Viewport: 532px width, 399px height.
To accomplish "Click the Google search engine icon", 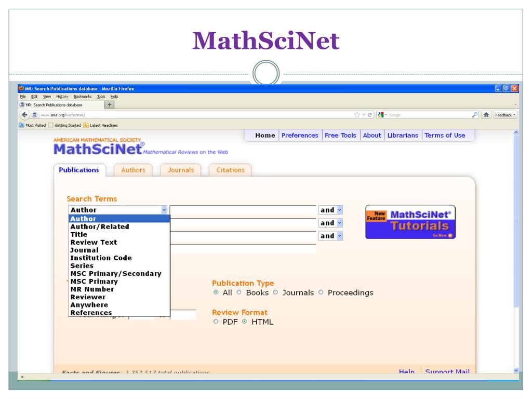I will click(381, 115).
